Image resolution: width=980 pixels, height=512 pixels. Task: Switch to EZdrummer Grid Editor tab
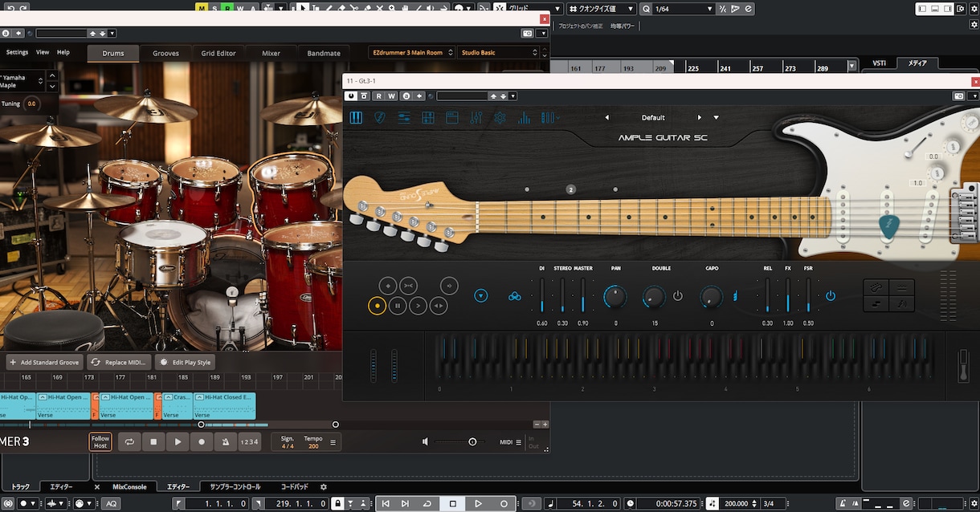pyautogui.click(x=218, y=53)
